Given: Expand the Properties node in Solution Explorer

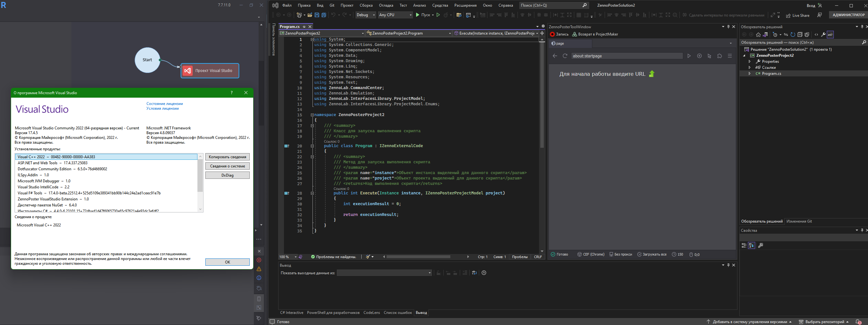Looking at the screenshot, I should (x=749, y=62).
